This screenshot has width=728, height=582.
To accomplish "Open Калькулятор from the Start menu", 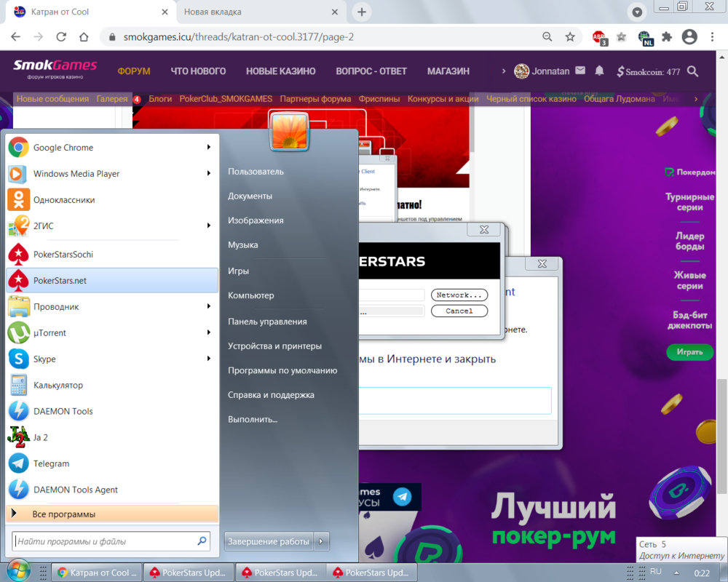I will pos(112,386).
